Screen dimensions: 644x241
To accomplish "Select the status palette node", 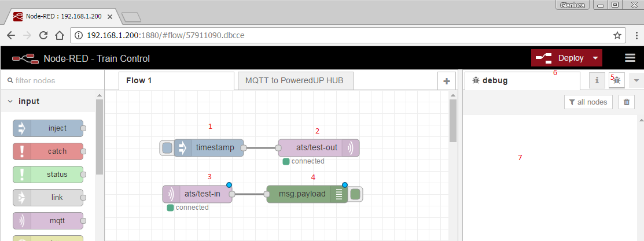I will pyautogui.click(x=47, y=175).
